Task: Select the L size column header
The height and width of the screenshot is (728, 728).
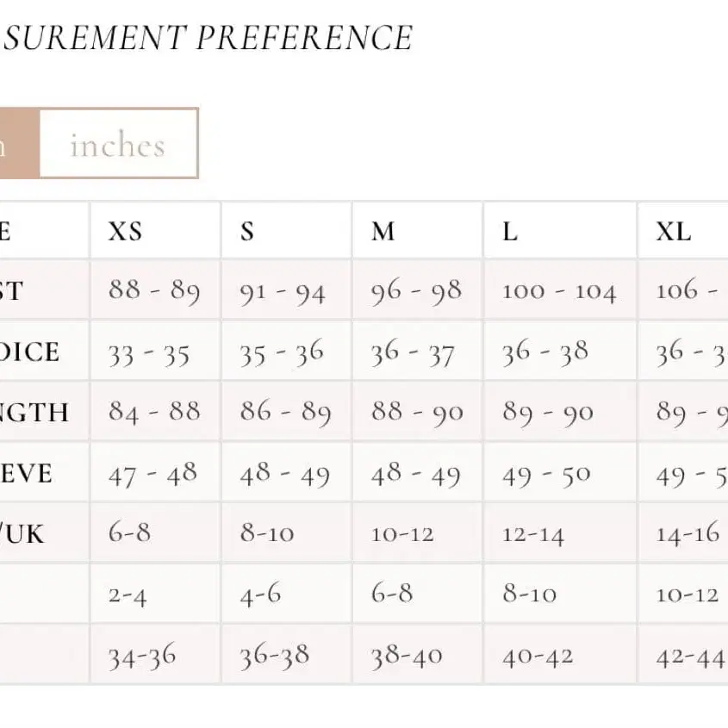Action: (x=511, y=232)
